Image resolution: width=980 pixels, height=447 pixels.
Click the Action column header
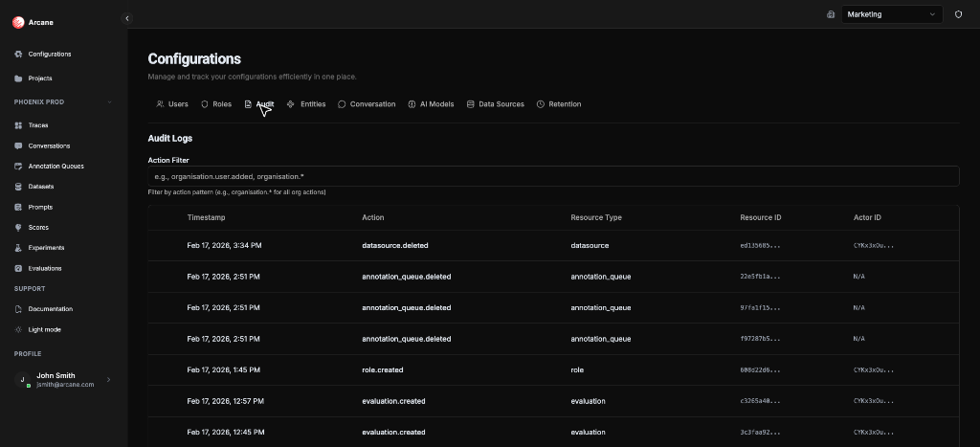coord(373,217)
